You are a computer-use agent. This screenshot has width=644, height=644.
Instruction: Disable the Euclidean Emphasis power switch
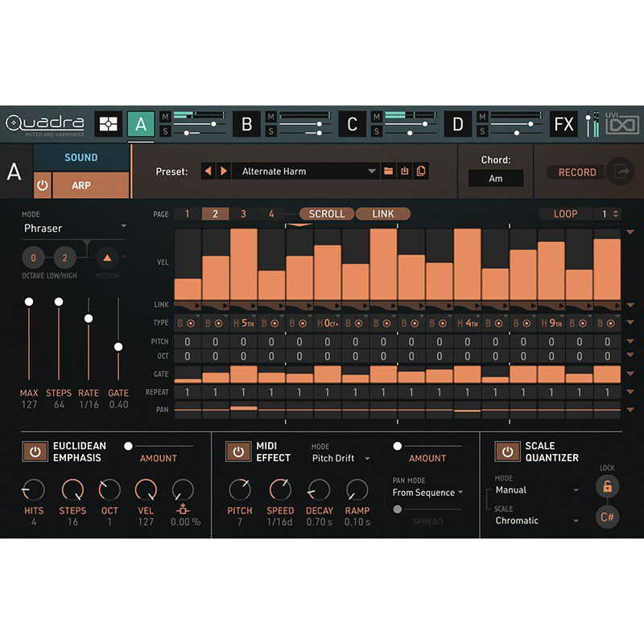(35, 452)
